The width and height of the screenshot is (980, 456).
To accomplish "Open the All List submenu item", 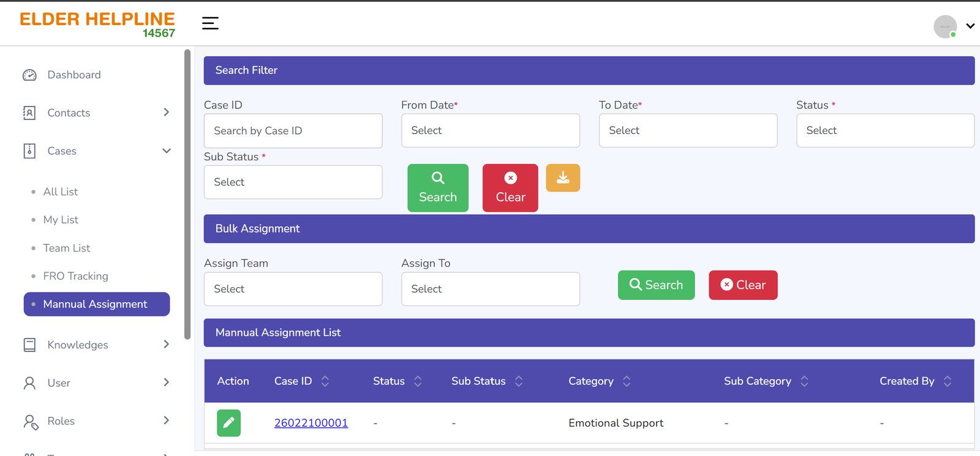I will [61, 192].
